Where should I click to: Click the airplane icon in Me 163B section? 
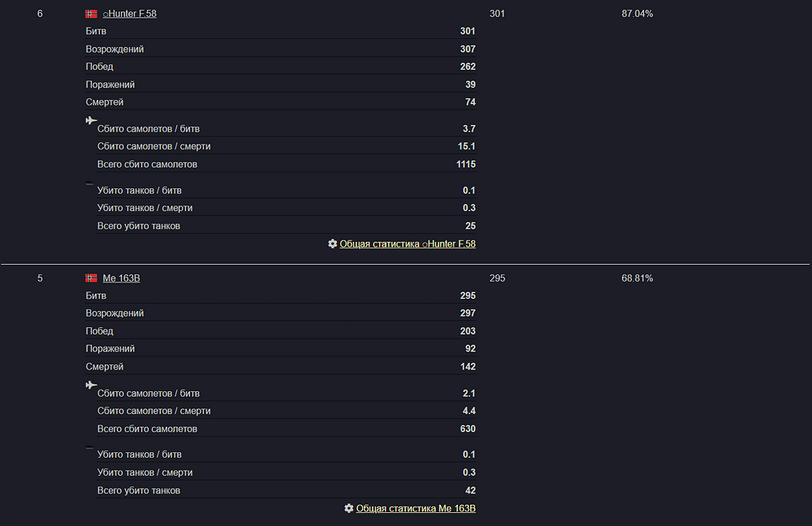coord(91,385)
